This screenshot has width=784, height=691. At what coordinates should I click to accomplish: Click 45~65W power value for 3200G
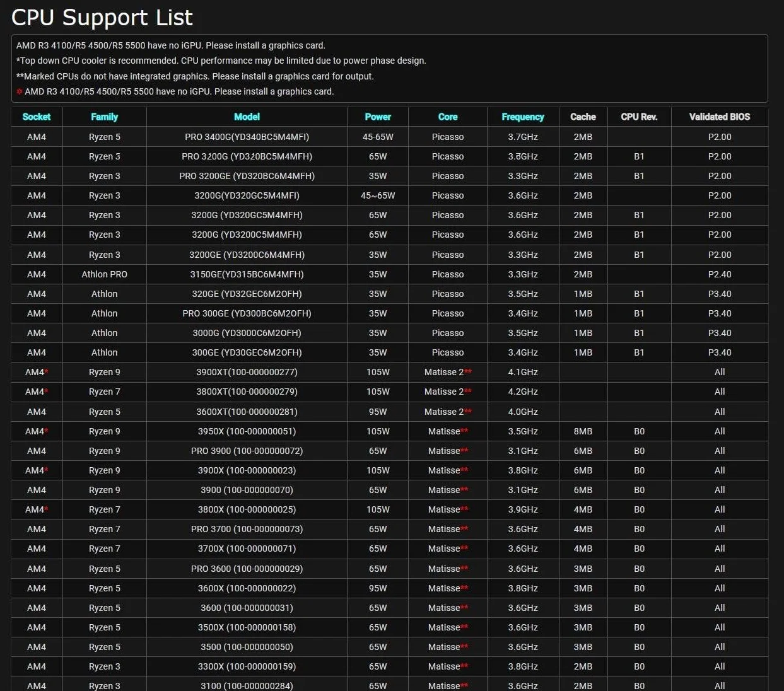click(378, 195)
